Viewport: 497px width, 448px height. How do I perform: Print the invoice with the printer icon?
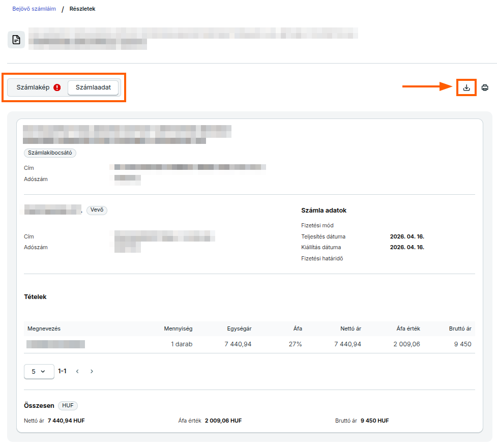point(485,87)
